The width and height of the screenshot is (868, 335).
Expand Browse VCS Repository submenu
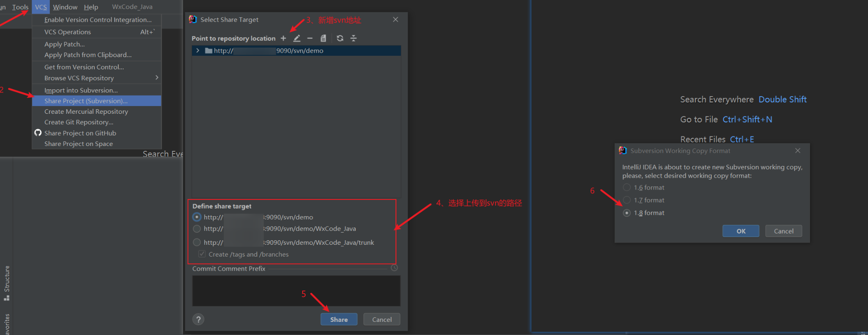97,78
